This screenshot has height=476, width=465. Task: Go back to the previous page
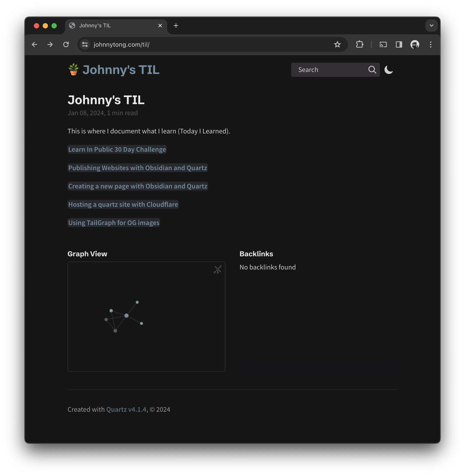coord(35,44)
